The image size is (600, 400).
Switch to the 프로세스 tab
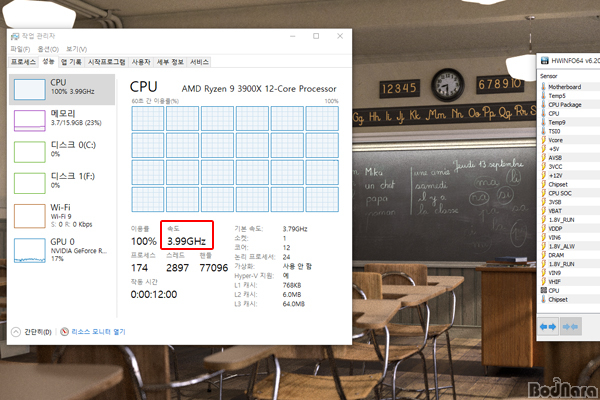pyautogui.click(x=23, y=62)
